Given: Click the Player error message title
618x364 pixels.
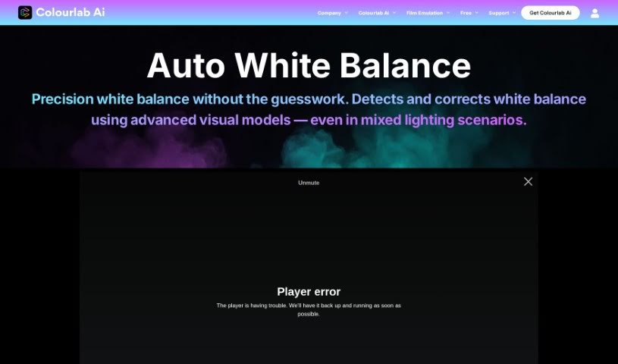Looking at the screenshot, I should (309, 292).
